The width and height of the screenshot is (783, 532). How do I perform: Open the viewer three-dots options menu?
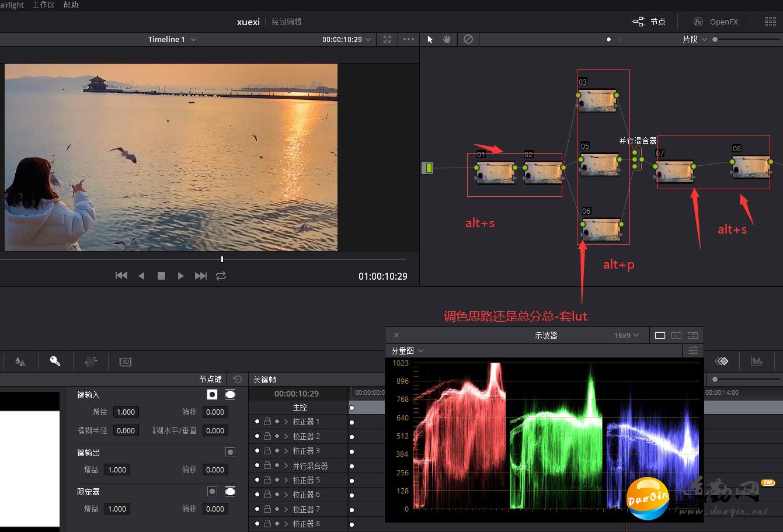[x=409, y=39]
